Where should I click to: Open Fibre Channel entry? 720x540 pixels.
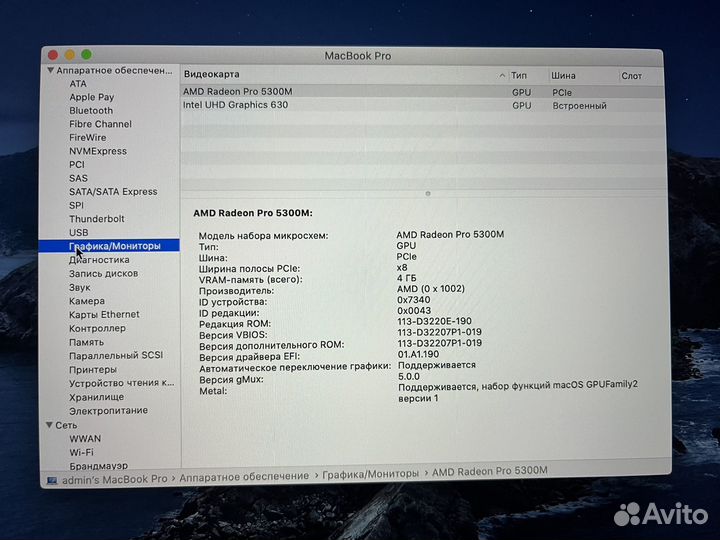[100, 124]
